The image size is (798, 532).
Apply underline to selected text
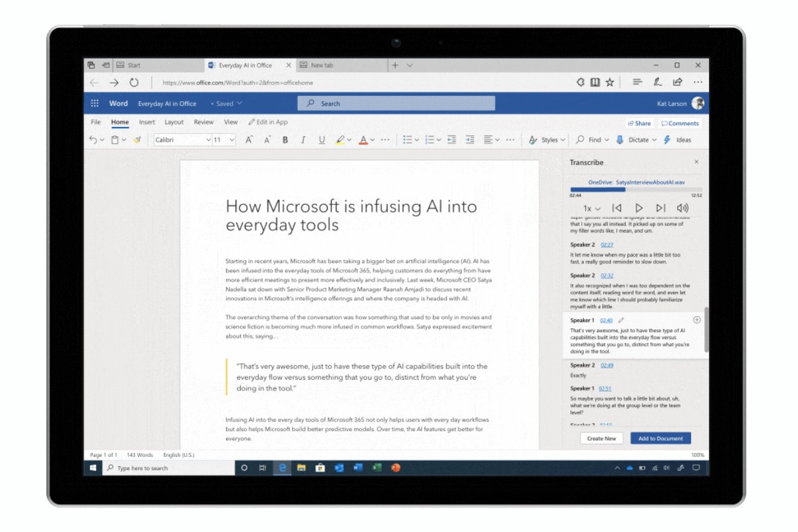tap(321, 140)
